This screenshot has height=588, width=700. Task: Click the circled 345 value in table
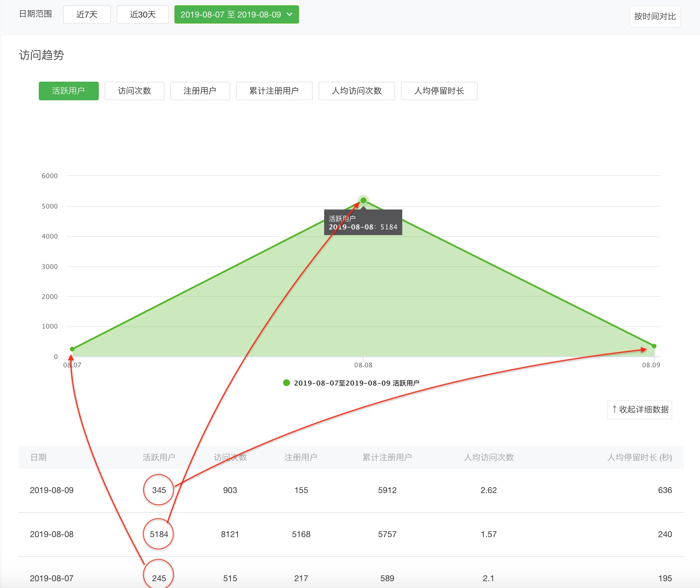pyautogui.click(x=159, y=490)
